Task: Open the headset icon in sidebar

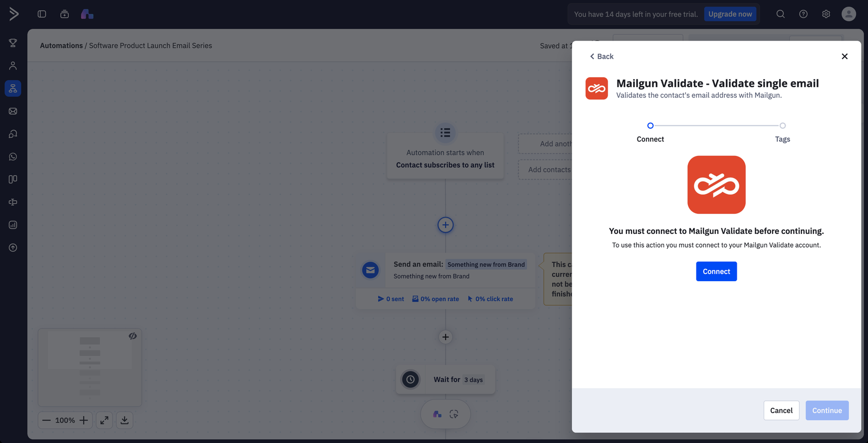Action: (x=13, y=134)
